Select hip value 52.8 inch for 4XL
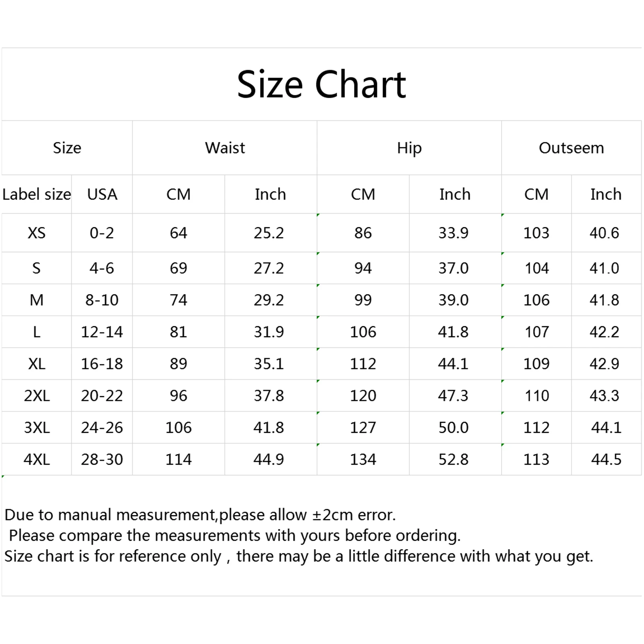This screenshot has width=644, height=644. pyautogui.click(x=453, y=459)
